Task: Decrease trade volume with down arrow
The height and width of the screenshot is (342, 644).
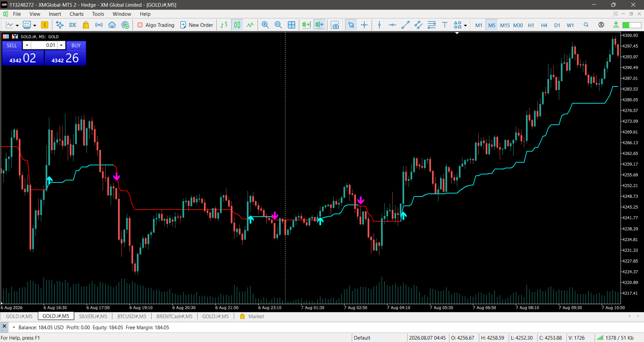Action: [27, 45]
